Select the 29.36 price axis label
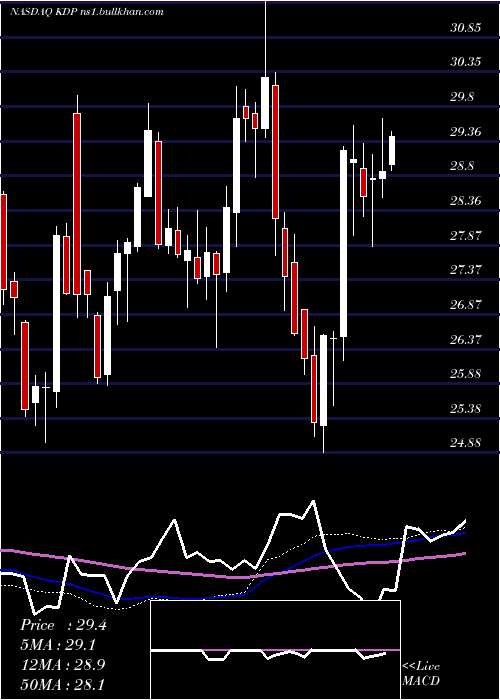500x700 pixels. tap(466, 131)
